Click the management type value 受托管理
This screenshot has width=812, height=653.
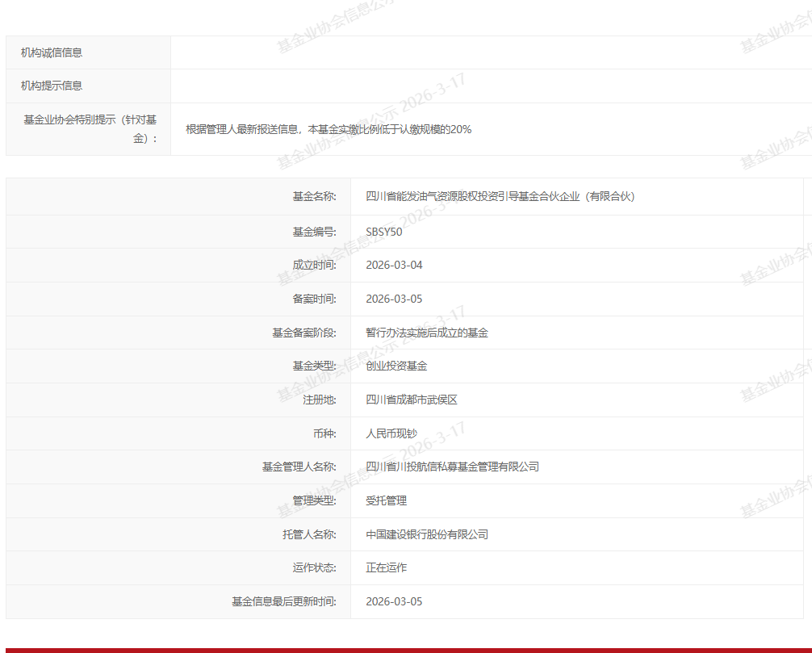(386, 500)
